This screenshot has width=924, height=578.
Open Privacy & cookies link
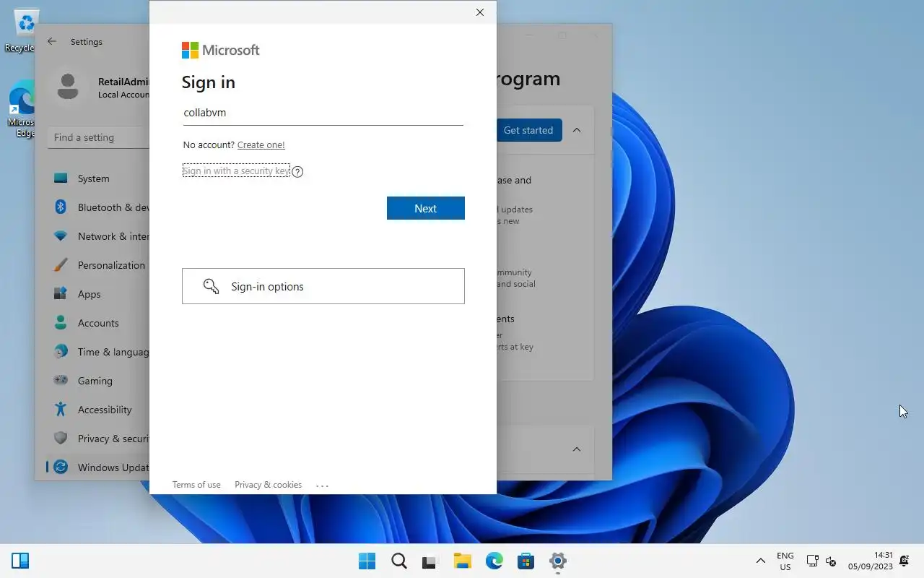pyautogui.click(x=268, y=485)
